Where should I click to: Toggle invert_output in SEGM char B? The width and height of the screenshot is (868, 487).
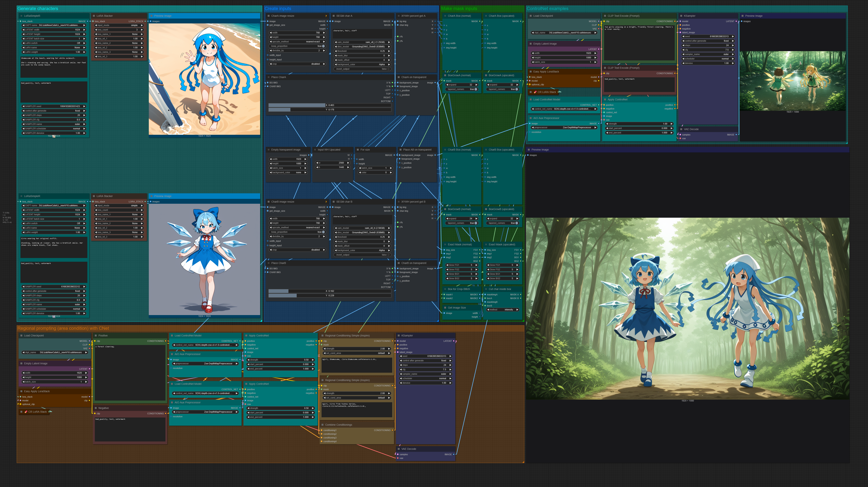[388, 255]
